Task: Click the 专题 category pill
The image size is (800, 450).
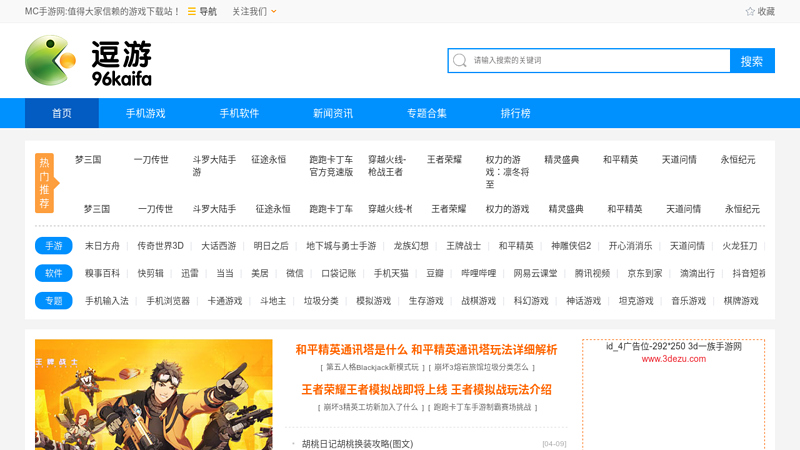Action: click(54, 301)
